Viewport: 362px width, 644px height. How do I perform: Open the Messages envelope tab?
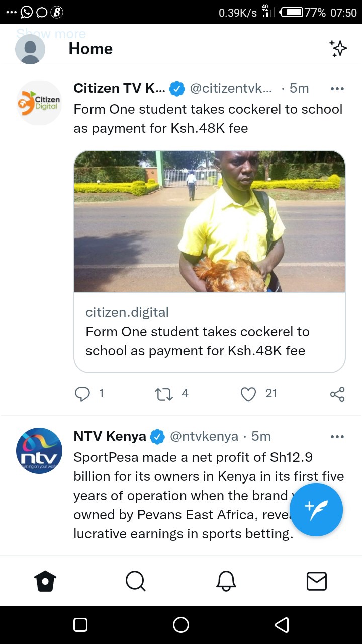pyautogui.click(x=317, y=582)
